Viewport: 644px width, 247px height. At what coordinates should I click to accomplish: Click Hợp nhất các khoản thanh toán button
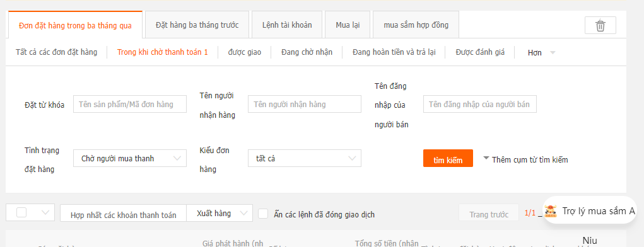point(123,214)
